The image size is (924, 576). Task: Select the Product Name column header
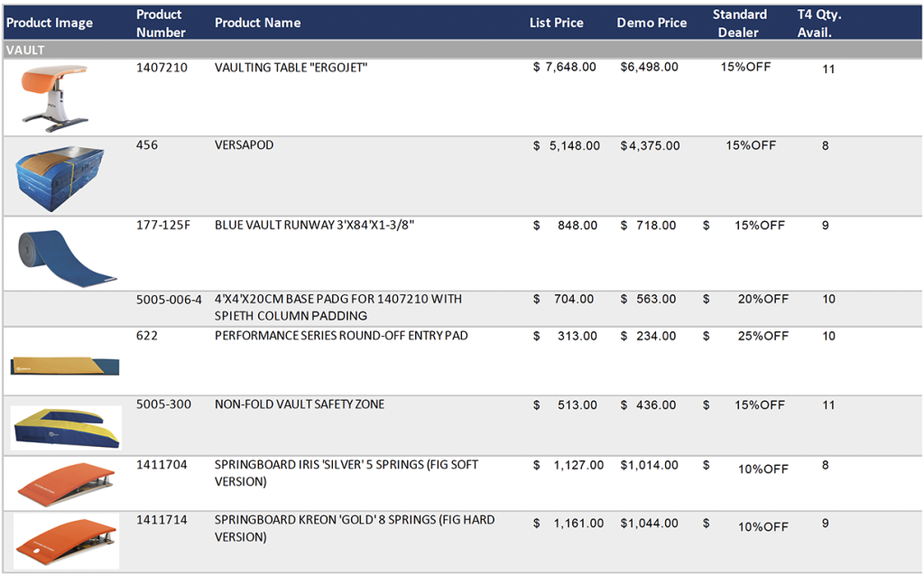tap(257, 23)
